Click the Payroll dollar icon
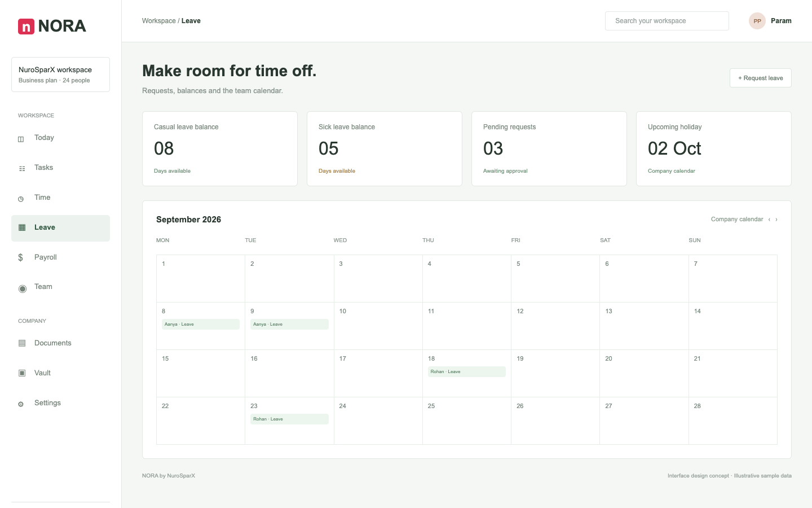The height and width of the screenshot is (508, 812). 20,257
